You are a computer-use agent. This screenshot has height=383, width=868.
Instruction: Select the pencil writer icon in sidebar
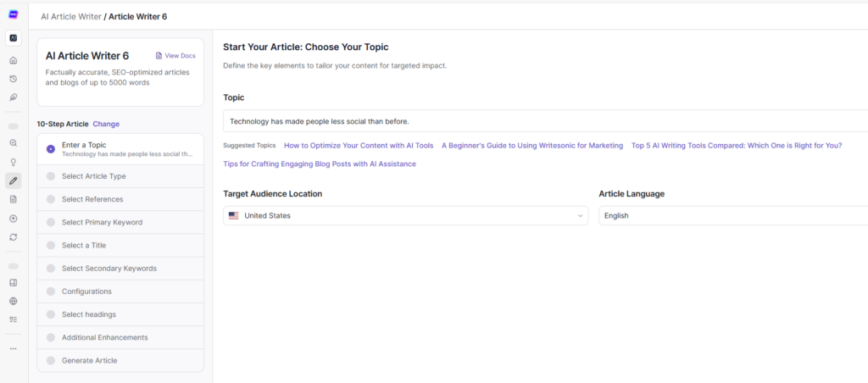tap(14, 180)
